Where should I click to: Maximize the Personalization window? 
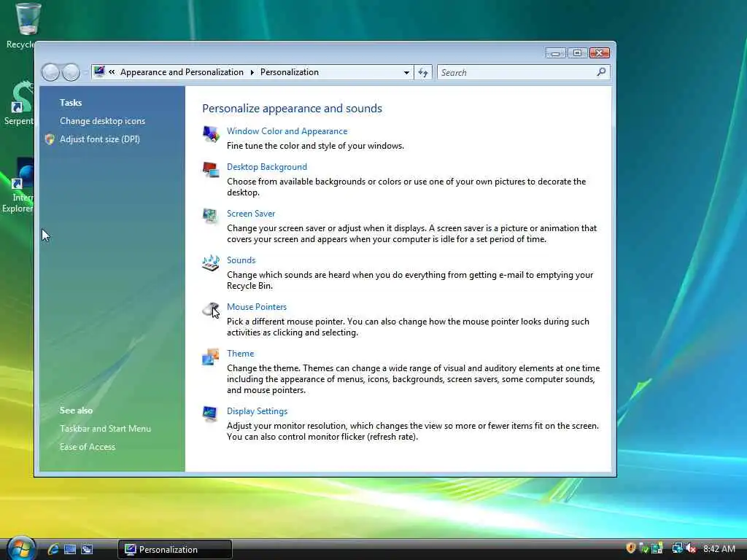[577, 52]
